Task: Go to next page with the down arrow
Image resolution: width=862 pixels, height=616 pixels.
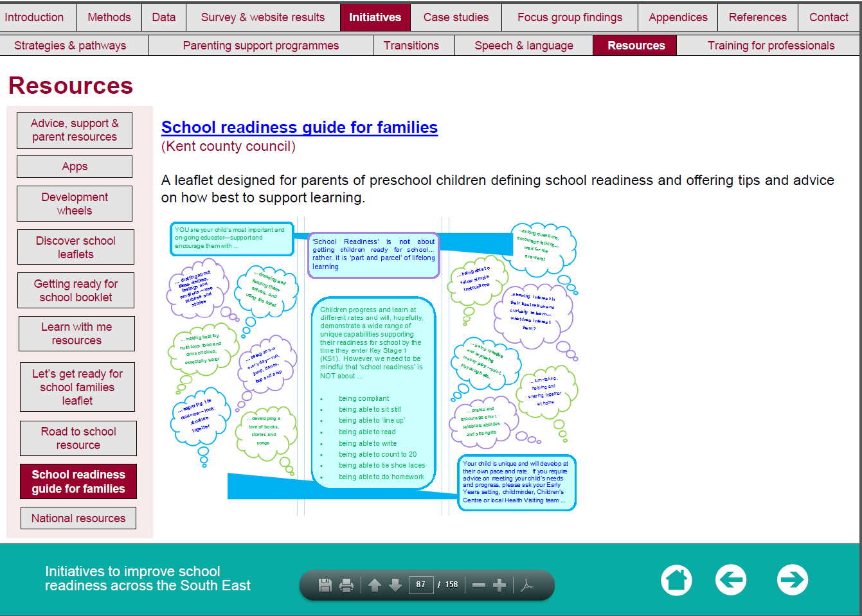Action: 395,585
